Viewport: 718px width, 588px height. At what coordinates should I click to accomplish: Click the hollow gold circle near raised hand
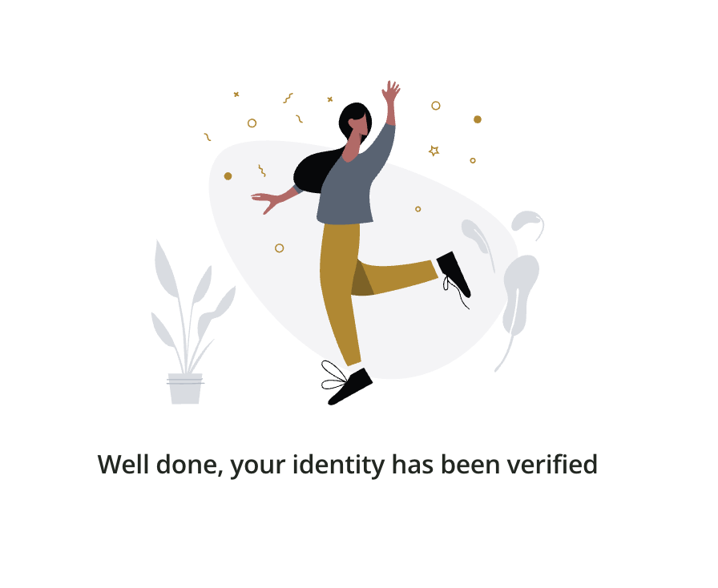pyautogui.click(x=436, y=106)
